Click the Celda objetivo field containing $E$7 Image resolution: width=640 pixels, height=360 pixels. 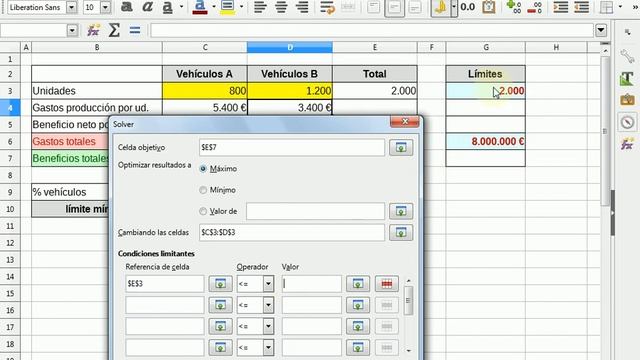click(292, 147)
